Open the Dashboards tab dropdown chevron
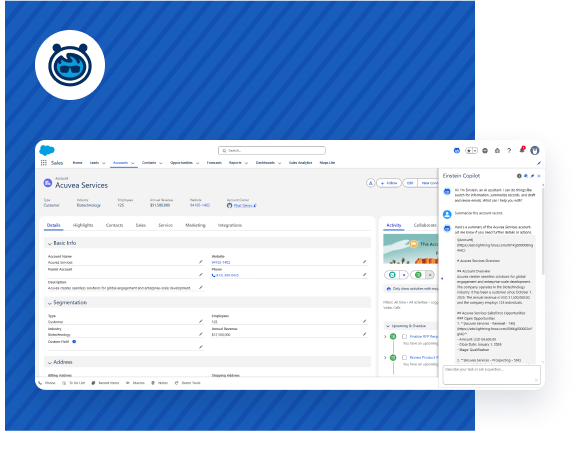The image size is (580, 470). [280, 163]
